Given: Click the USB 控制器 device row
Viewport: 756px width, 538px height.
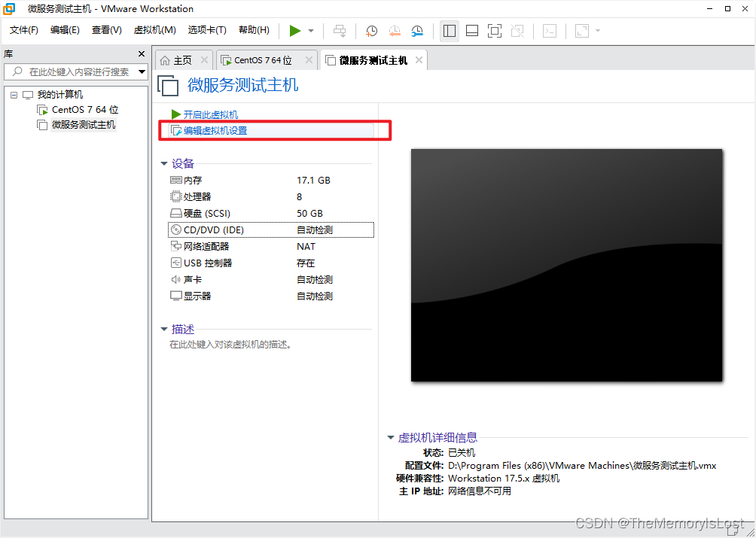Looking at the screenshot, I should point(271,263).
